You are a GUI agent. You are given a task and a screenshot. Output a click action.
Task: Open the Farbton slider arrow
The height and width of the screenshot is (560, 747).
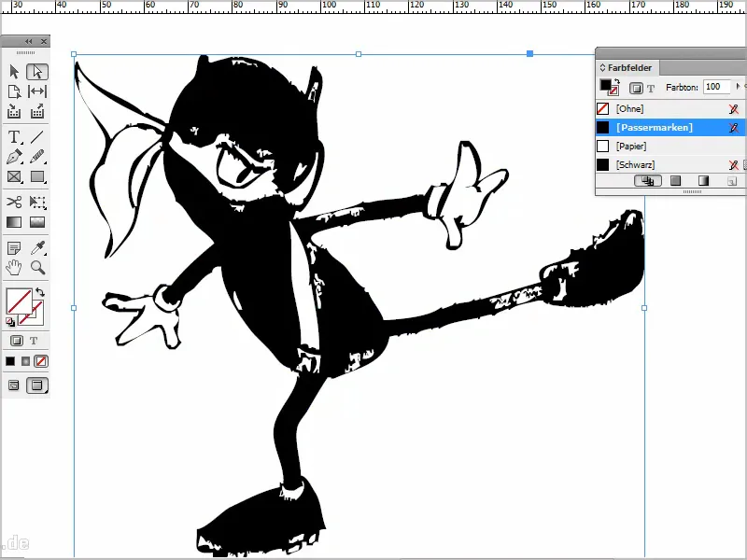[x=738, y=87]
